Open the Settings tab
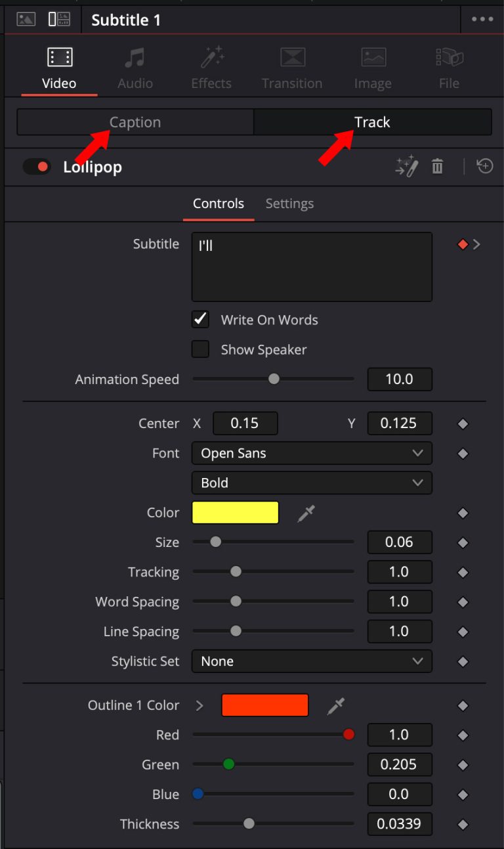504x849 pixels. click(x=289, y=204)
